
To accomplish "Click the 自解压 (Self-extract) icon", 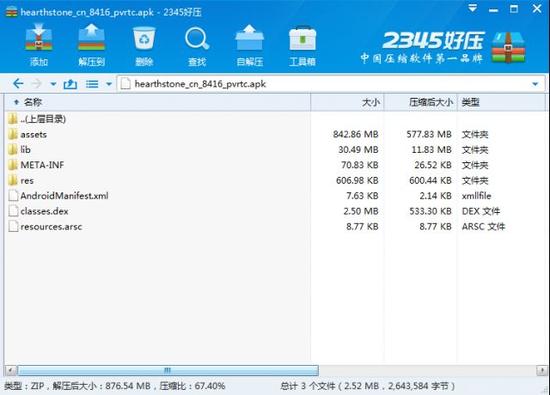I will 249,45.
